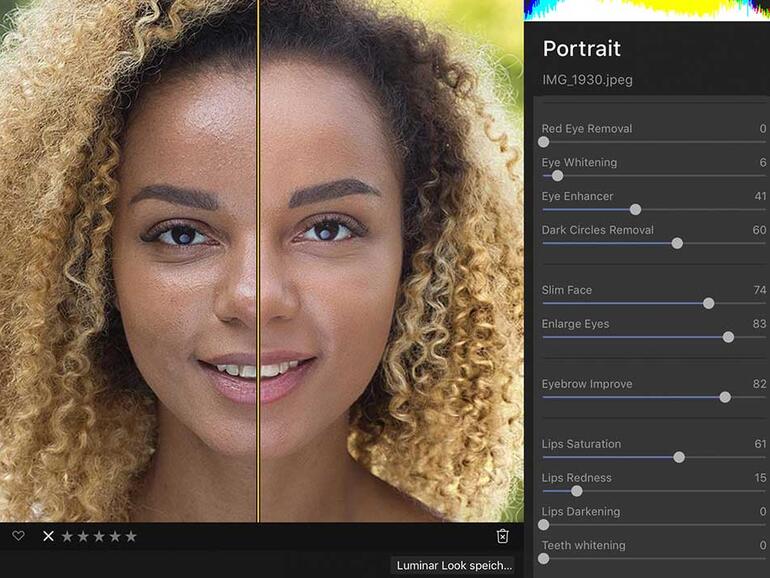This screenshot has height=578, width=770.
Task: Click the Red Eye Removal slider handle
Action: point(543,142)
